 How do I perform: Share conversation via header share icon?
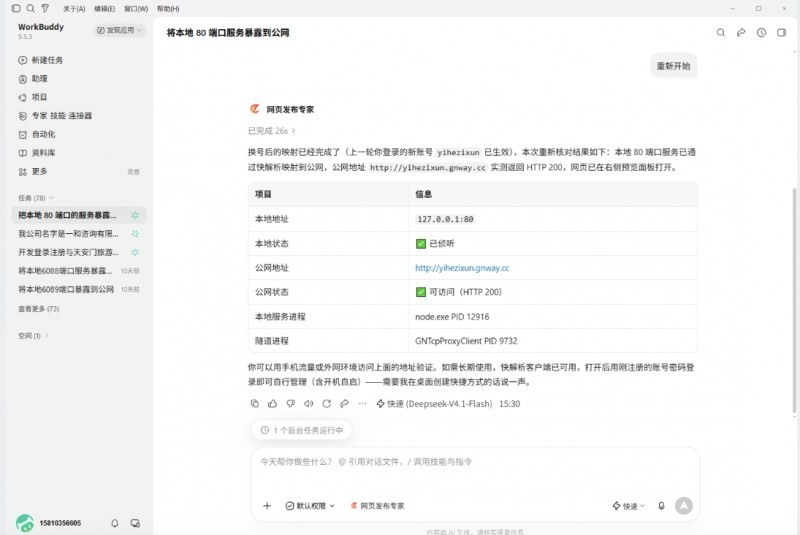741,33
